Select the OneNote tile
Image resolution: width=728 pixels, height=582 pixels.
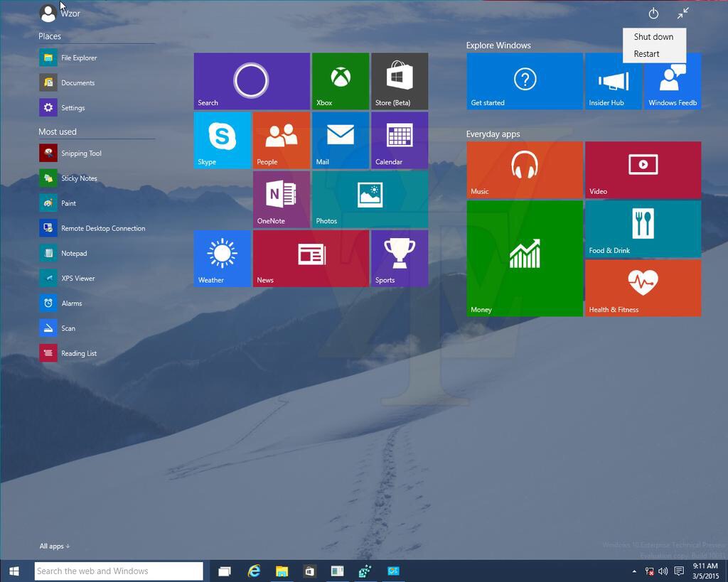coord(281,199)
